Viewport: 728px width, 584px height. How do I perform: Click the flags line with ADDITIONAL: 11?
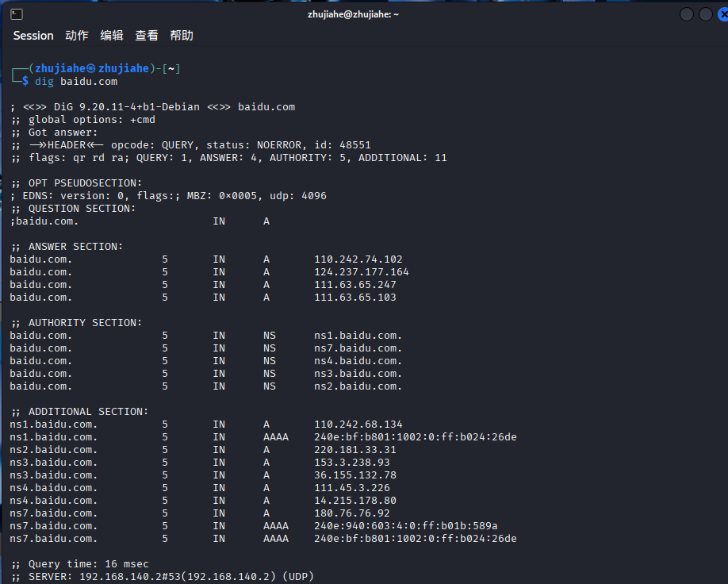[x=228, y=158]
